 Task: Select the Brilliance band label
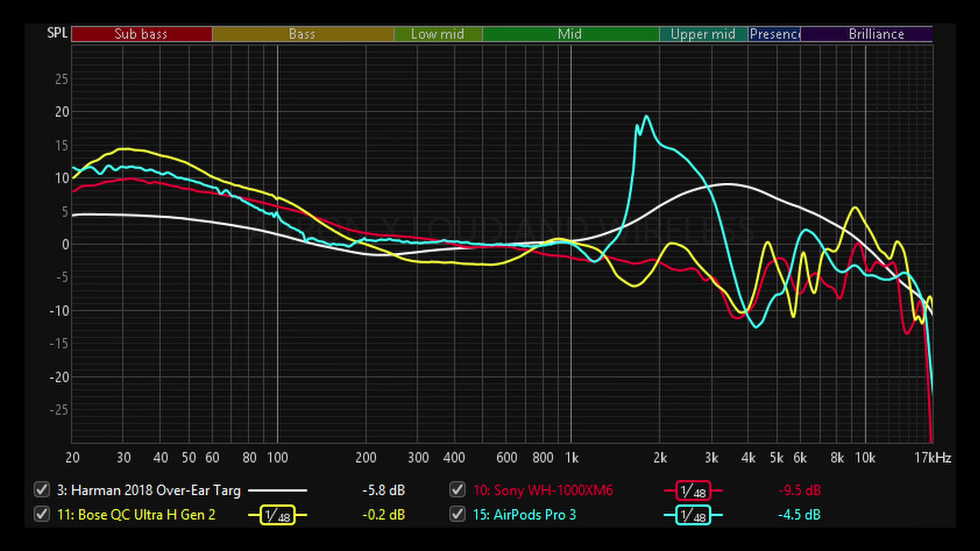tap(867, 34)
